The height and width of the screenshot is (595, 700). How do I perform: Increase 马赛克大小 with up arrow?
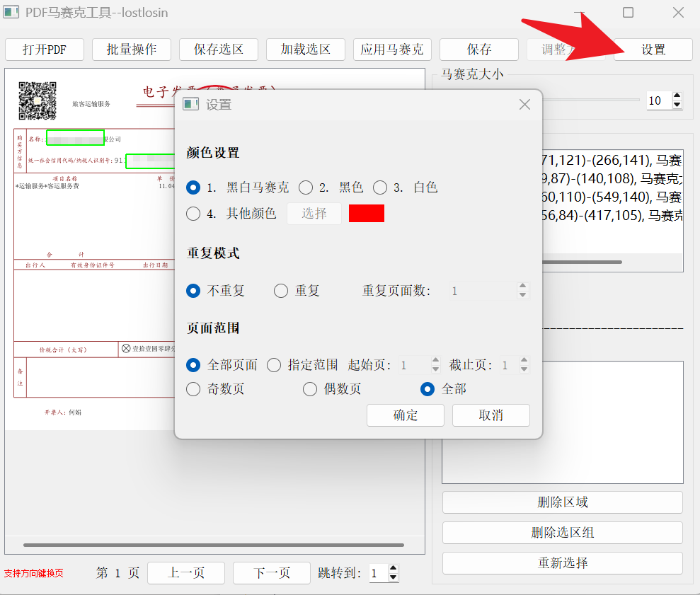(x=677, y=96)
